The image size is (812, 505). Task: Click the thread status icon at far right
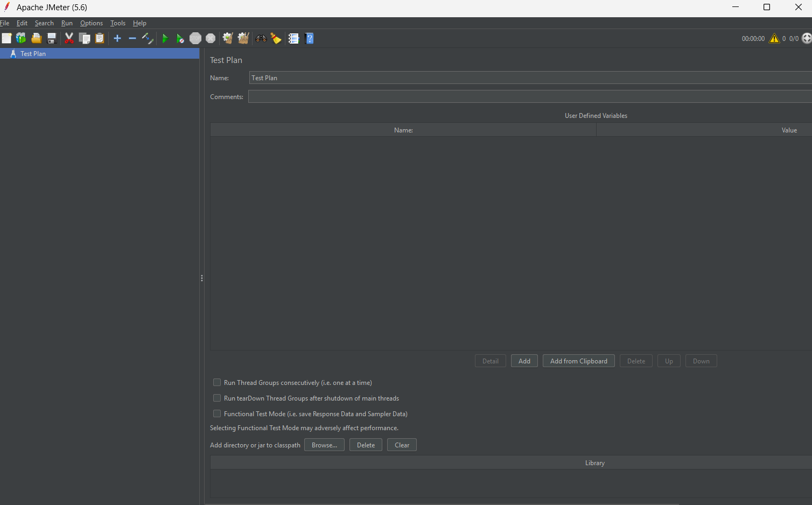pos(807,38)
